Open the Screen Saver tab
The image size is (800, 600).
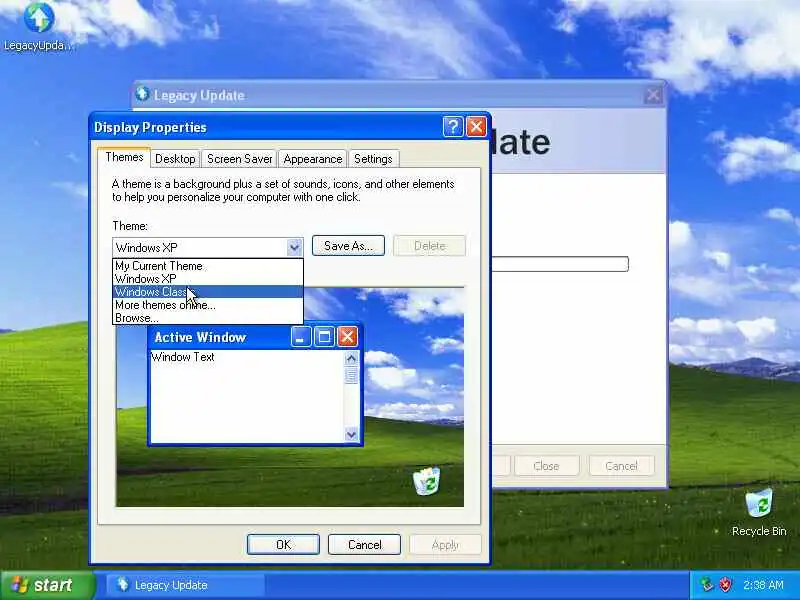click(239, 159)
